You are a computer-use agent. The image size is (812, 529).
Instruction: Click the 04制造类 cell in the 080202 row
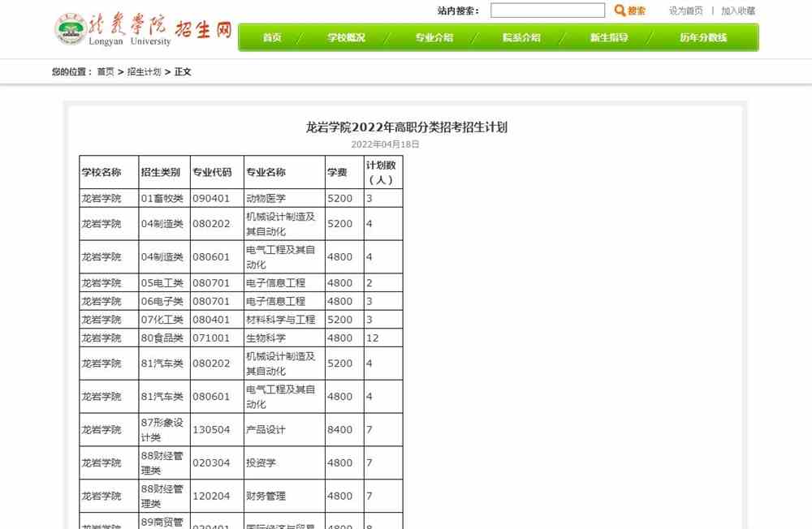point(162,224)
